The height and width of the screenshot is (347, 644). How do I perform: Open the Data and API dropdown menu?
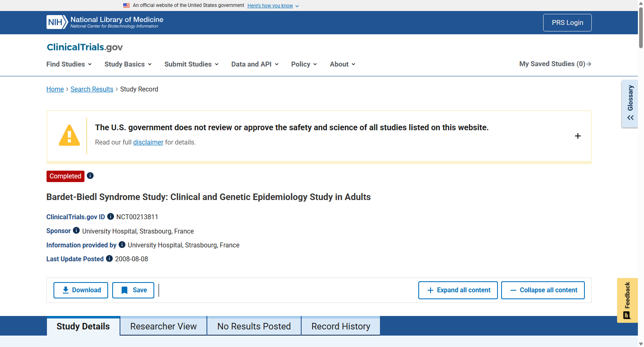pos(255,64)
